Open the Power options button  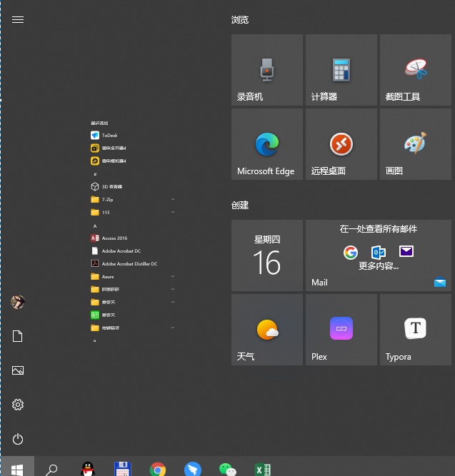pos(18,439)
